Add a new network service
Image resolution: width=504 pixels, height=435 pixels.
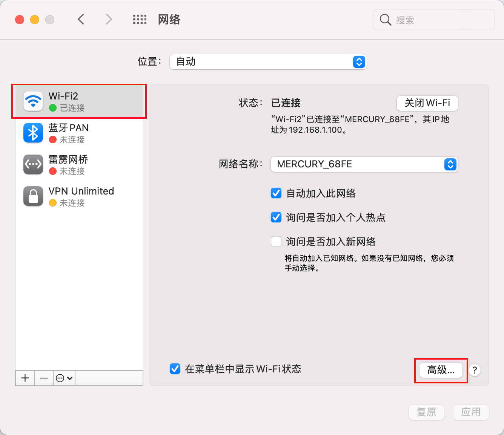tap(25, 378)
